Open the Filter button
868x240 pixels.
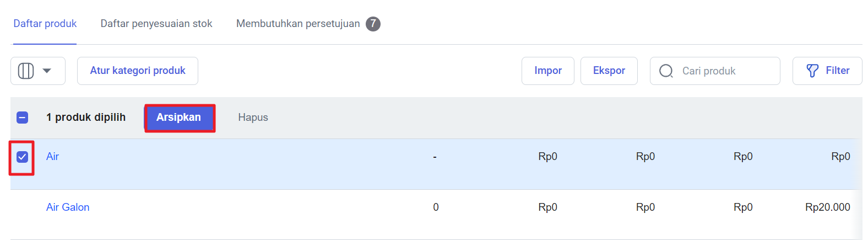pyautogui.click(x=827, y=71)
